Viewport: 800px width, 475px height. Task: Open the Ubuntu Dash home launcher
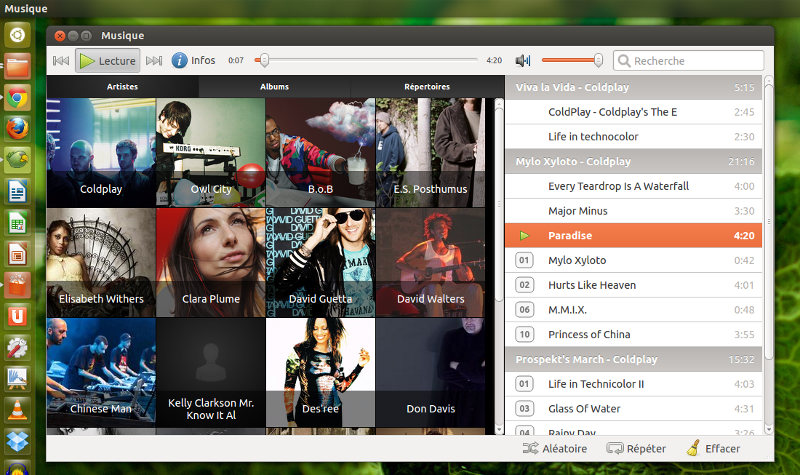(17, 35)
